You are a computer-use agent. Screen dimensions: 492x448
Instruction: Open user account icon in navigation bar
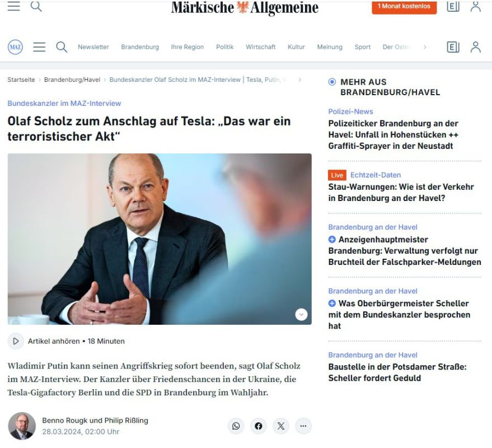coord(475,47)
